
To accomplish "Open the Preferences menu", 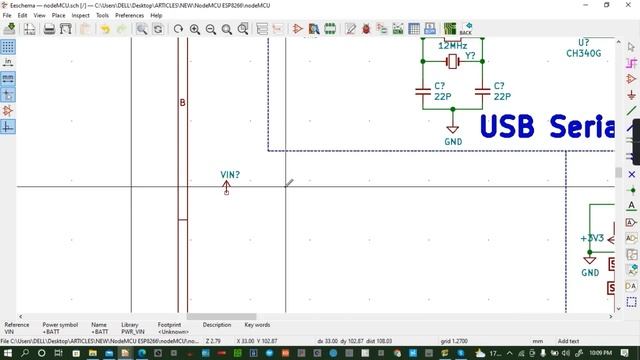I will point(129,15).
